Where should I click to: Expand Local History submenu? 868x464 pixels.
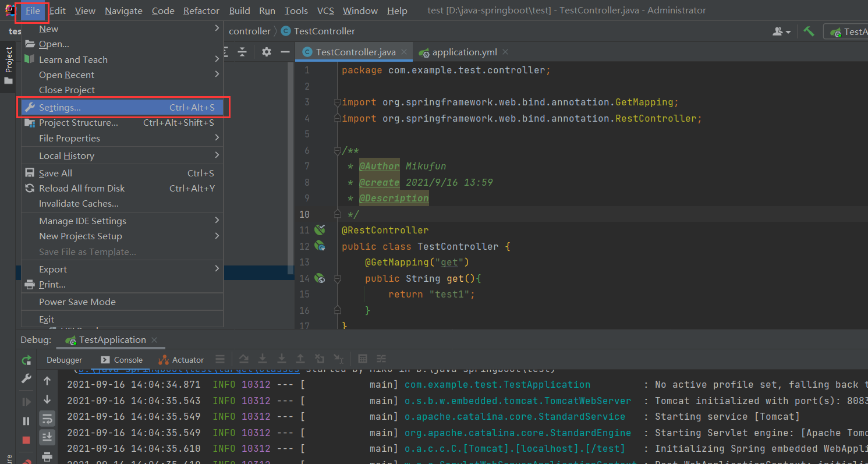coord(122,156)
